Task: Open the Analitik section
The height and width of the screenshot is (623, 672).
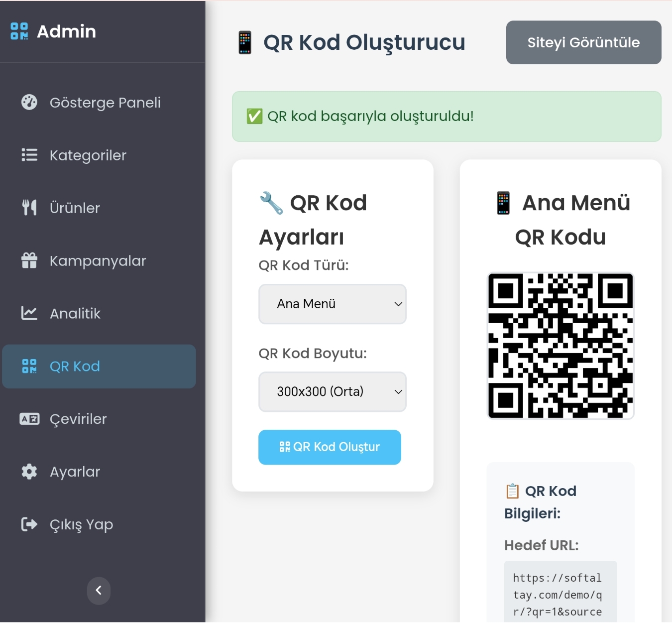Action: (99, 313)
